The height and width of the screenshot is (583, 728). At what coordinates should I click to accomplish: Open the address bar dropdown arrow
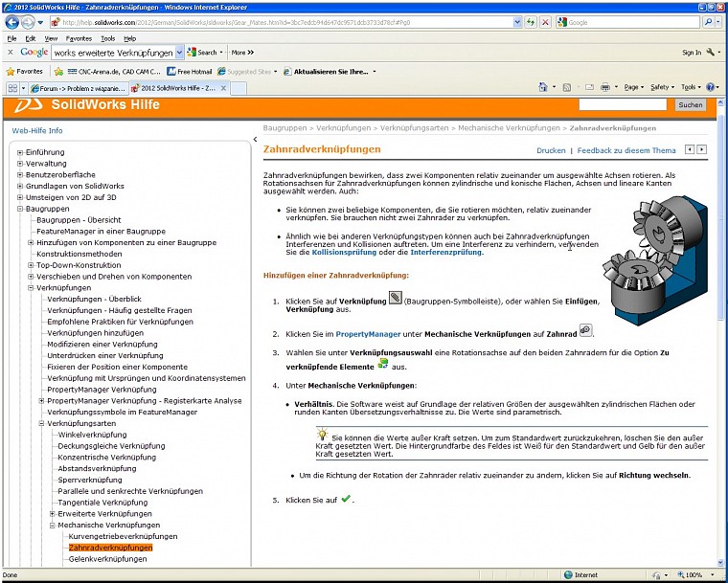[517, 22]
